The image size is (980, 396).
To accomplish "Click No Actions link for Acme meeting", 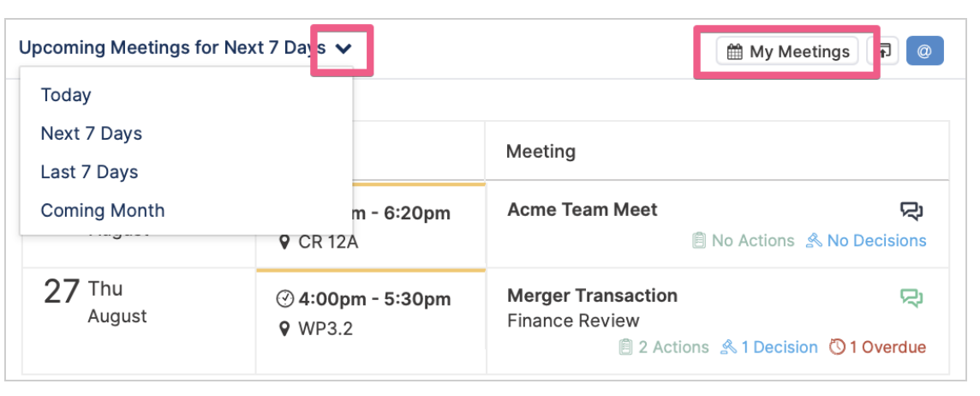I will coord(743,241).
